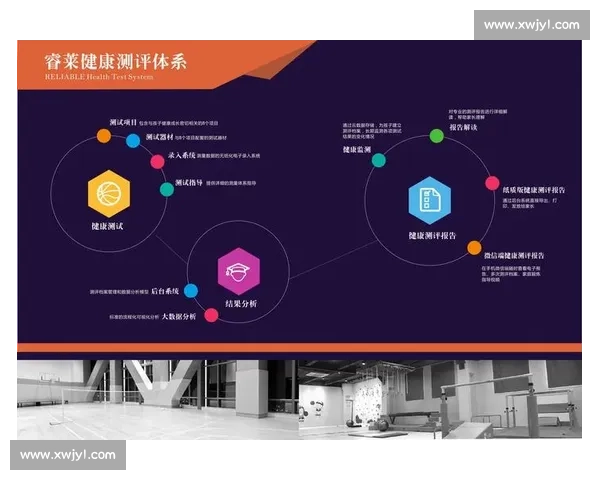Viewport: 600px width, 480px height.
Task: Click the description text below 纸质版健康测评报告
Action: 530,203
